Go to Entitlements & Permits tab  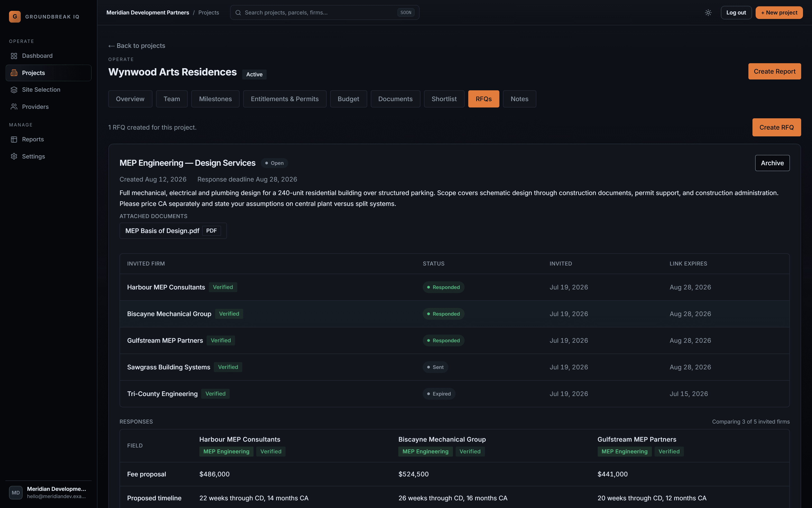284,99
